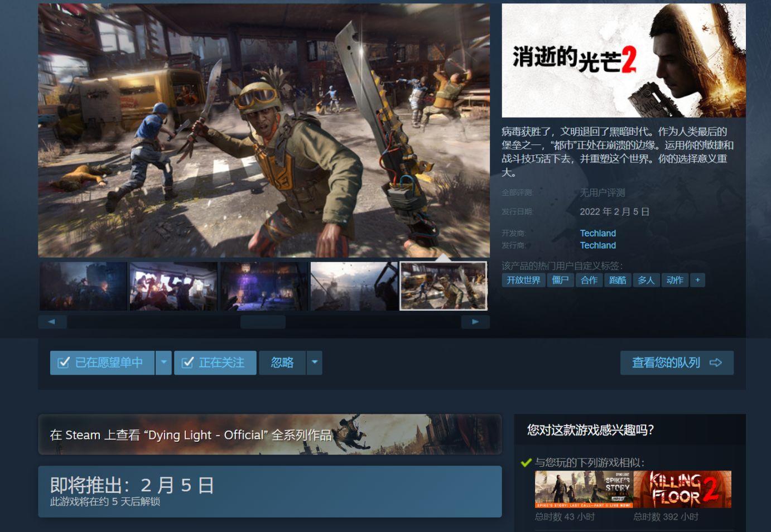The width and height of the screenshot is (771, 532).
Task: Open the Techland publisher link
Action: click(597, 245)
